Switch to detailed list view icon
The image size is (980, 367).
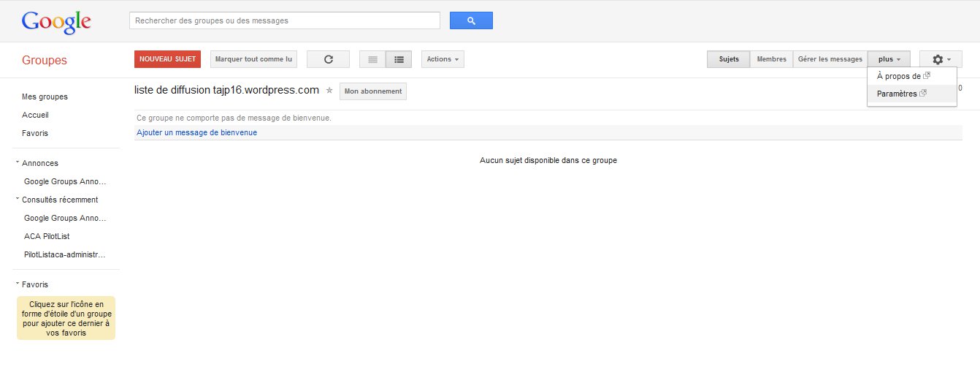(x=399, y=59)
